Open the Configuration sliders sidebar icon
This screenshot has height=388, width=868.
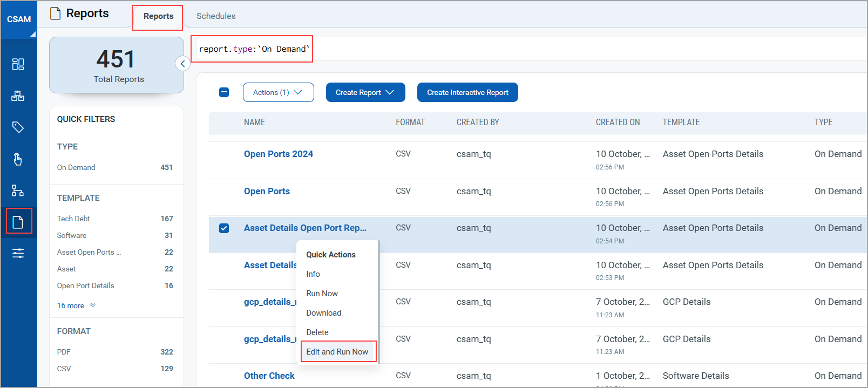18,253
